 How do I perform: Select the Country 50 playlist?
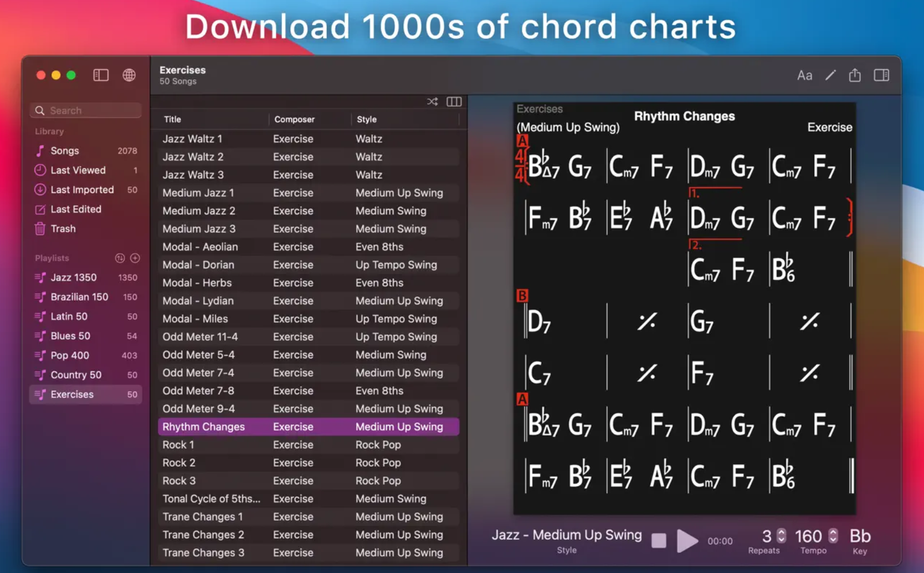86,375
